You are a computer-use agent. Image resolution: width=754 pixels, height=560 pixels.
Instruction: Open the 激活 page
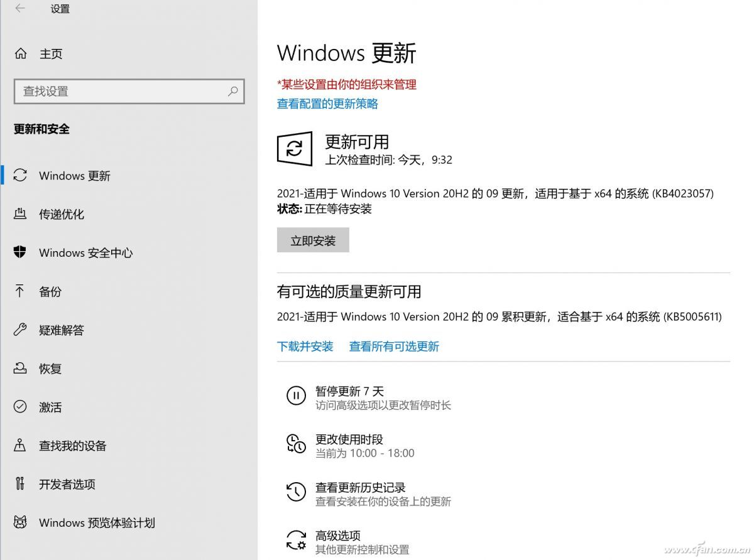[50, 407]
